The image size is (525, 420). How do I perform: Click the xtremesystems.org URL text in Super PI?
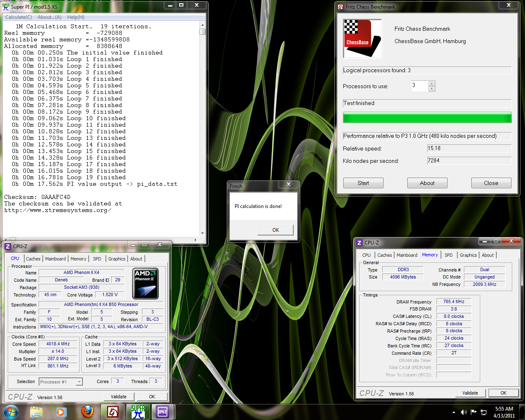[57, 210]
